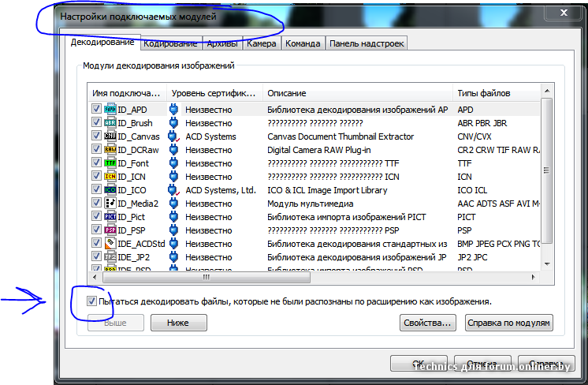Switch to the Архивы tab
The height and width of the screenshot is (385, 588).
click(x=222, y=43)
